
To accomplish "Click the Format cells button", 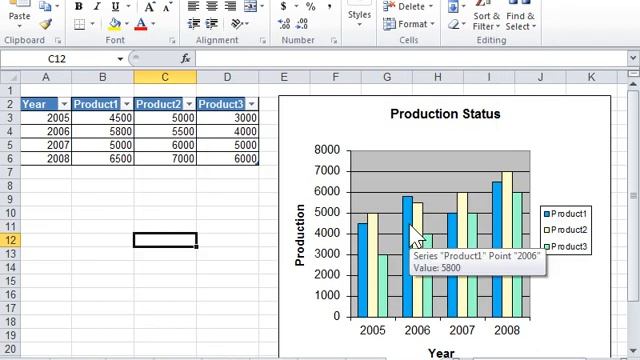I will pyautogui.click(x=408, y=24).
